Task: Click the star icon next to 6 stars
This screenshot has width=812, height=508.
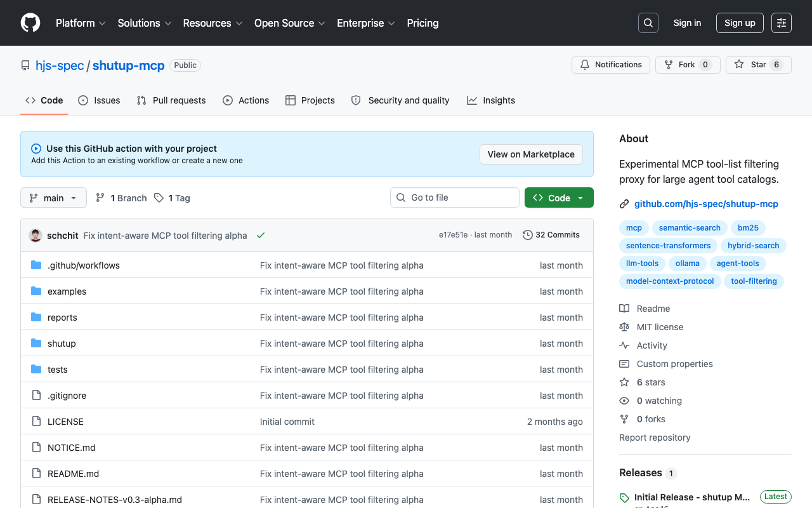Action: (x=624, y=382)
